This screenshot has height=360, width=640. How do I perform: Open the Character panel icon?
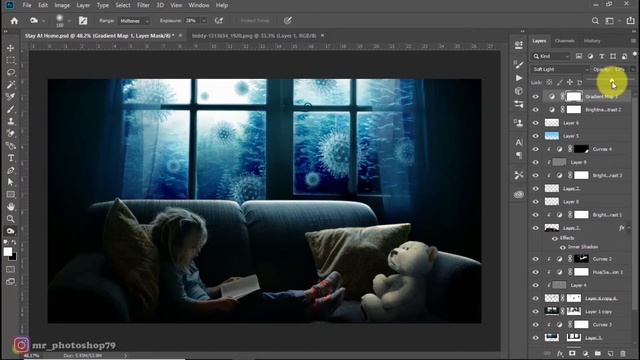(x=519, y=142)
